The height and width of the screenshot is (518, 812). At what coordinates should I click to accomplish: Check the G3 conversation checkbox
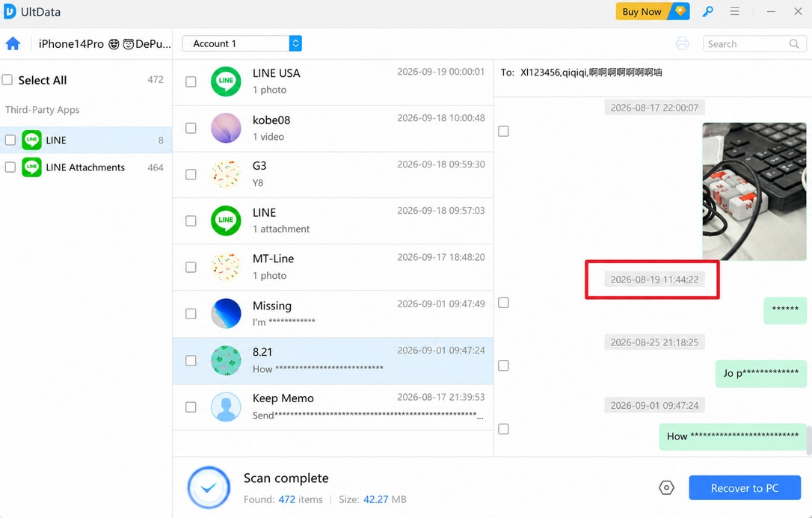point(191,174)
